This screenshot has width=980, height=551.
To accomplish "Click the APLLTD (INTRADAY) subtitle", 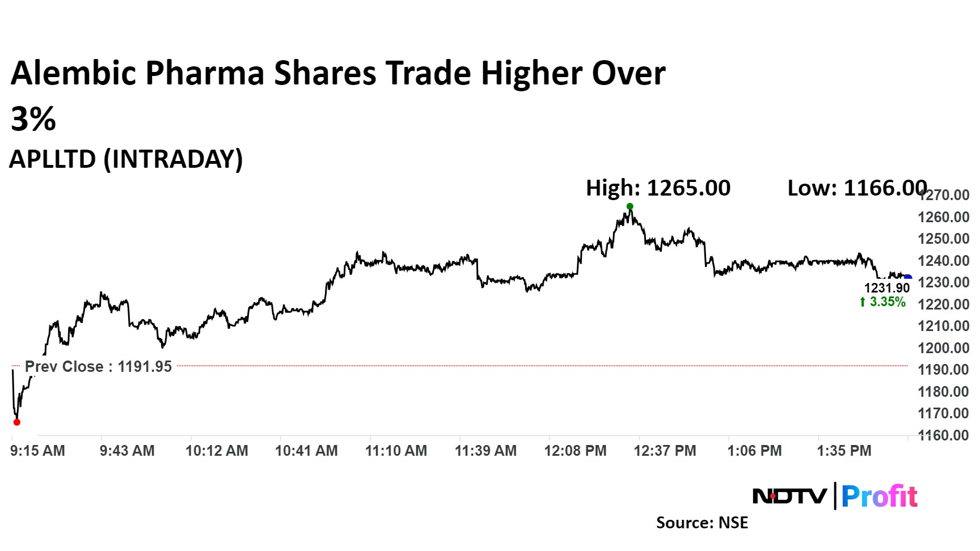I will (126, 159).
